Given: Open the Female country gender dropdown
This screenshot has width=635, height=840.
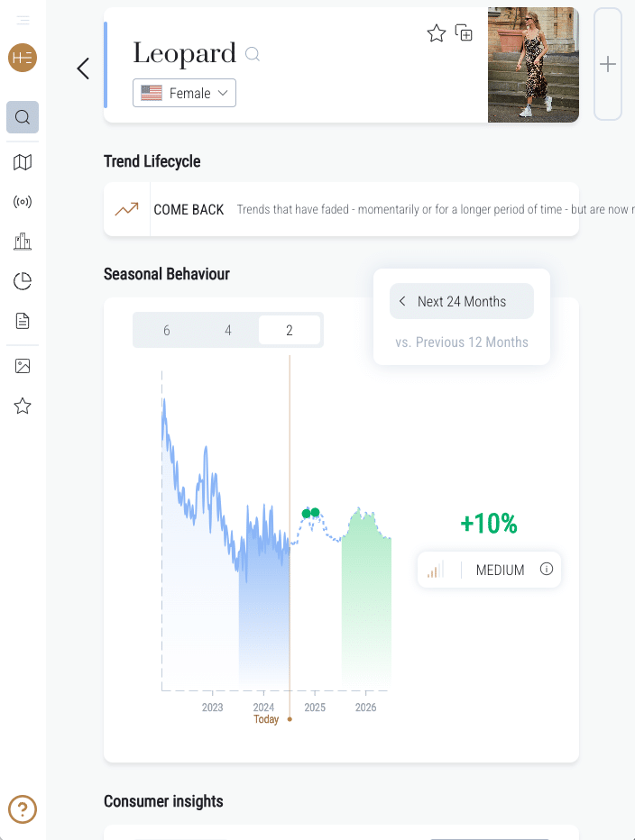Looking at the screenshot, I should (x=184, y=93).
